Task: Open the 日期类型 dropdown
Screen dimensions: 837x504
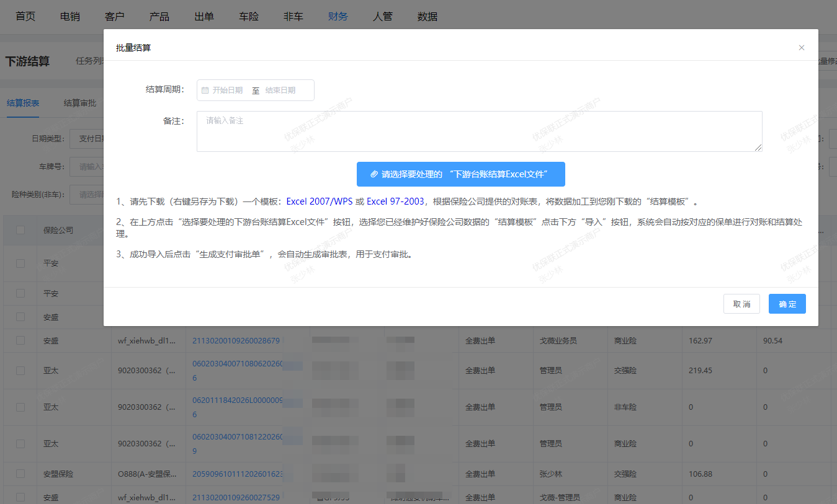Action: 87,138
